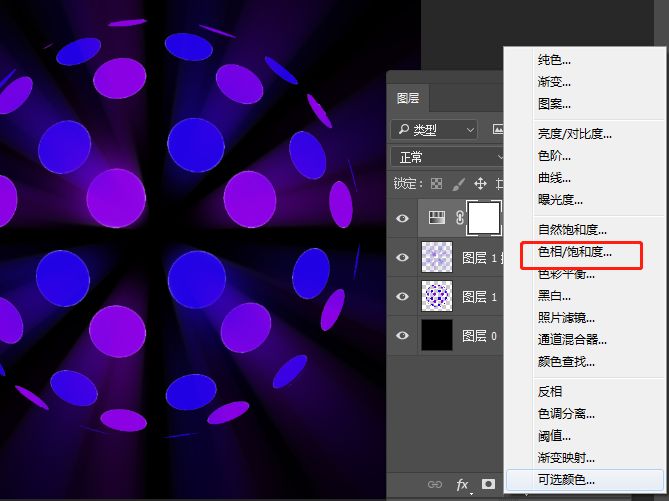Select 渐变映射... adjustment
This screenshot has height=501, width=669.
pyautogui.click(x=566, y=458)
